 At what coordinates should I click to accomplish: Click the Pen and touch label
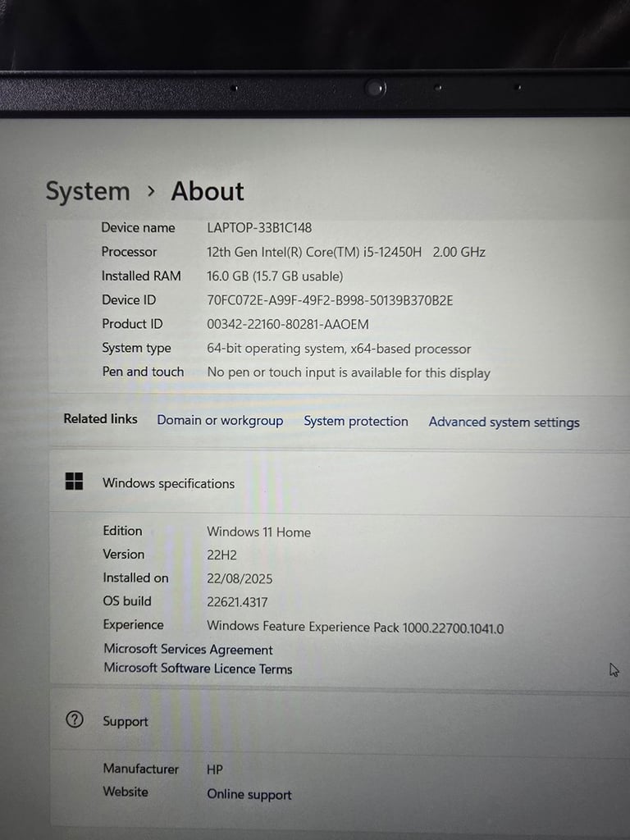pos(143,372)
